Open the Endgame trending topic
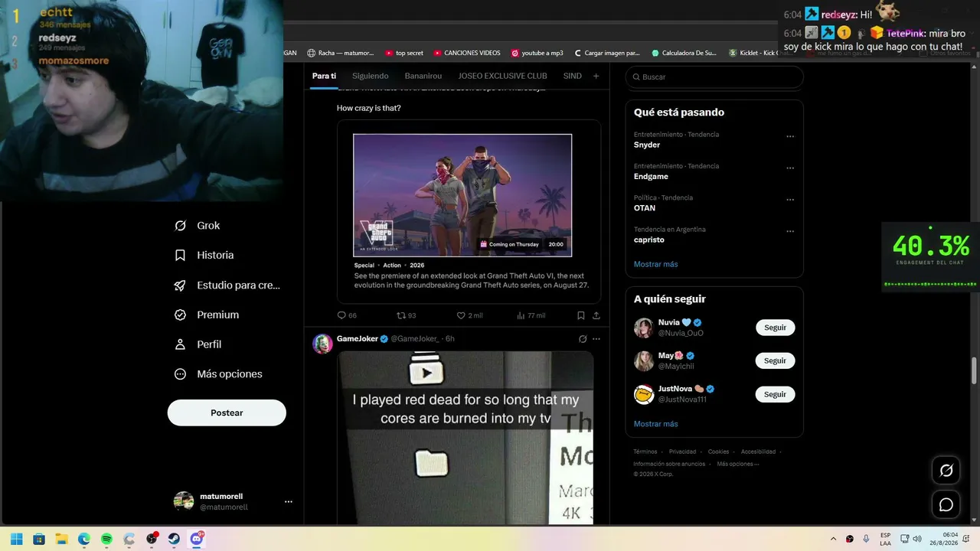 coord(651,177)
